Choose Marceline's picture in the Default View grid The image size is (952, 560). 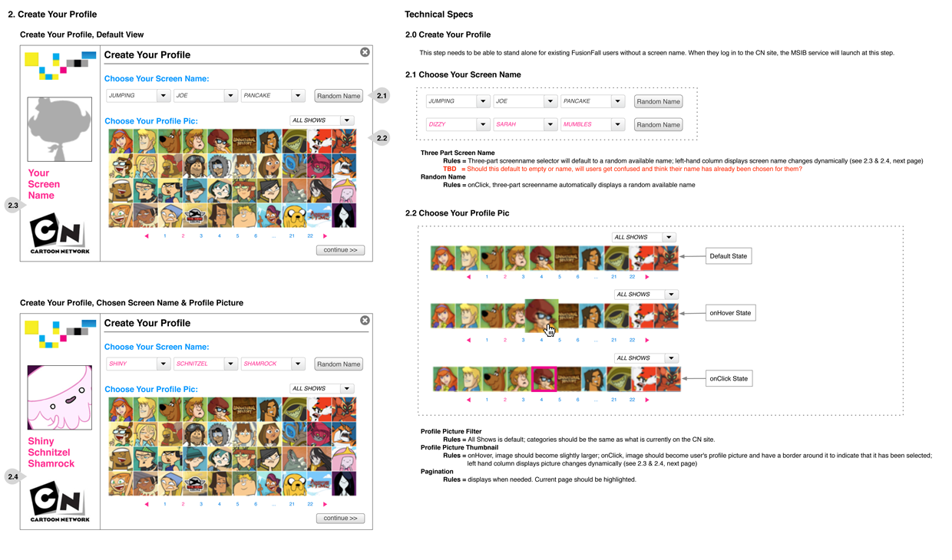pyautogui.click(x=344, y=216)
